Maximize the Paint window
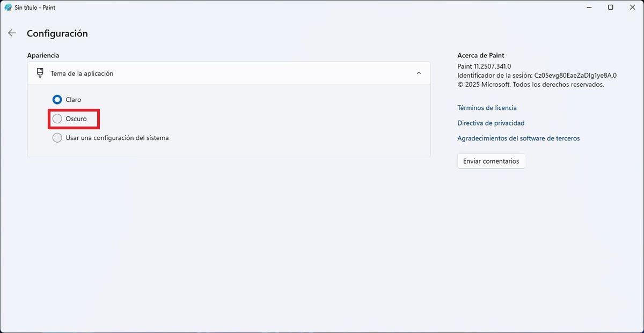This screenshot has height=333, width=644. pyautogui.click(x=610, y=8)
